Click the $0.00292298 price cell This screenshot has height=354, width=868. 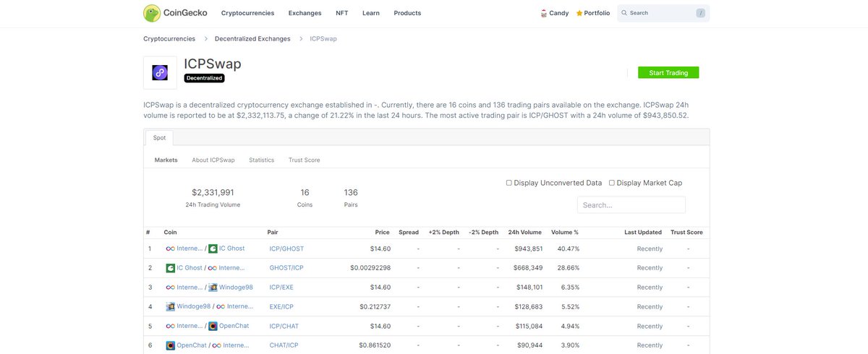pos(370,268)
